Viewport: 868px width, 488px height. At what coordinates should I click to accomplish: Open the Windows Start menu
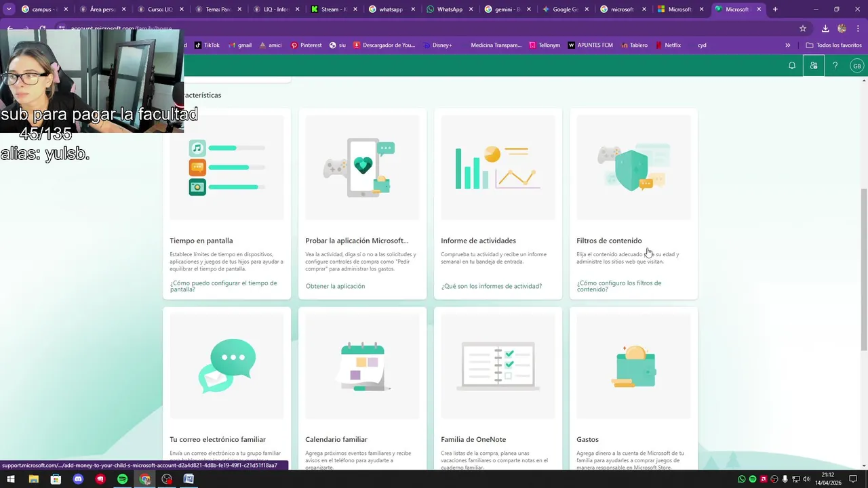11,479
